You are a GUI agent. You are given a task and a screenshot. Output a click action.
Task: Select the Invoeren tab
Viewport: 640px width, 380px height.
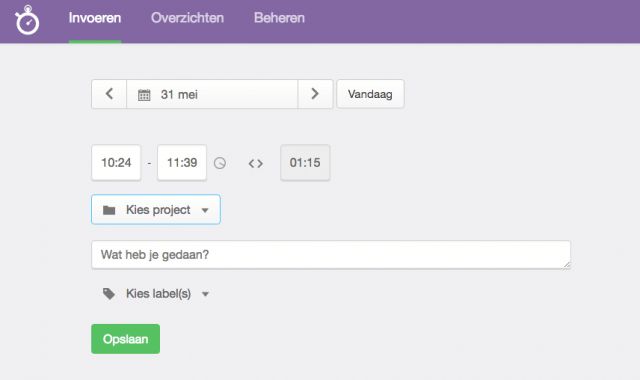(x=95, y=18)
